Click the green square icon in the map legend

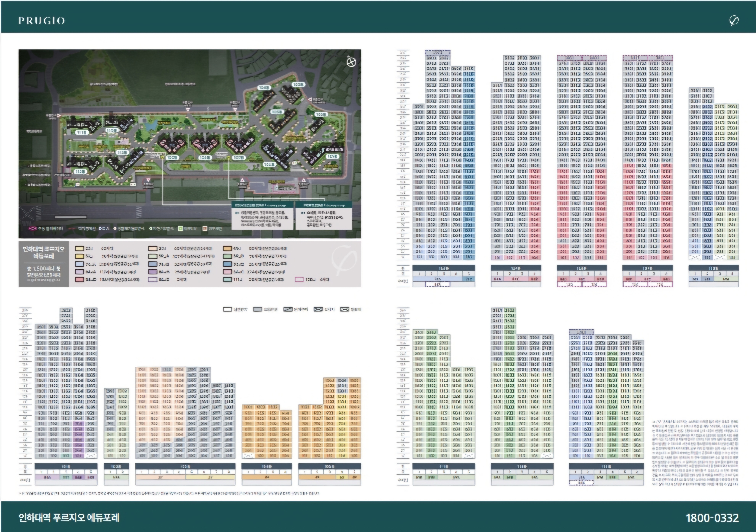[x=180, y=228]
